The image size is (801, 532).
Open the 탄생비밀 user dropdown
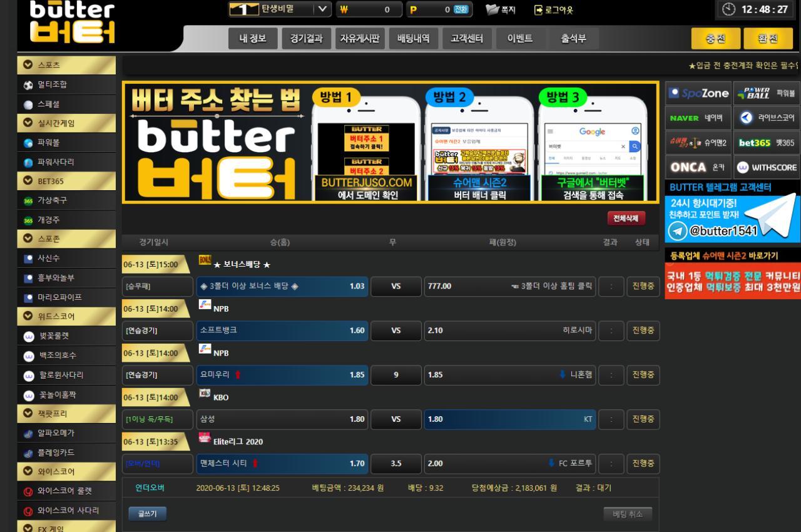321,9
